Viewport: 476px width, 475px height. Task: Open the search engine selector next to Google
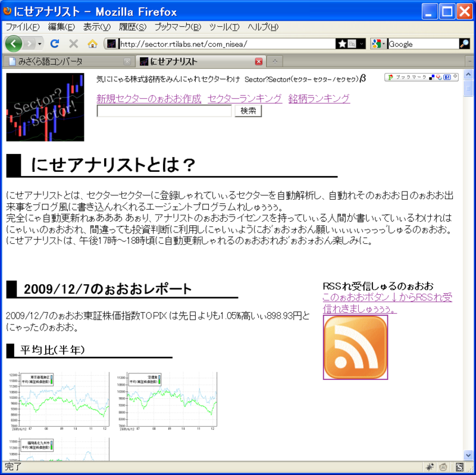[377, 43]
